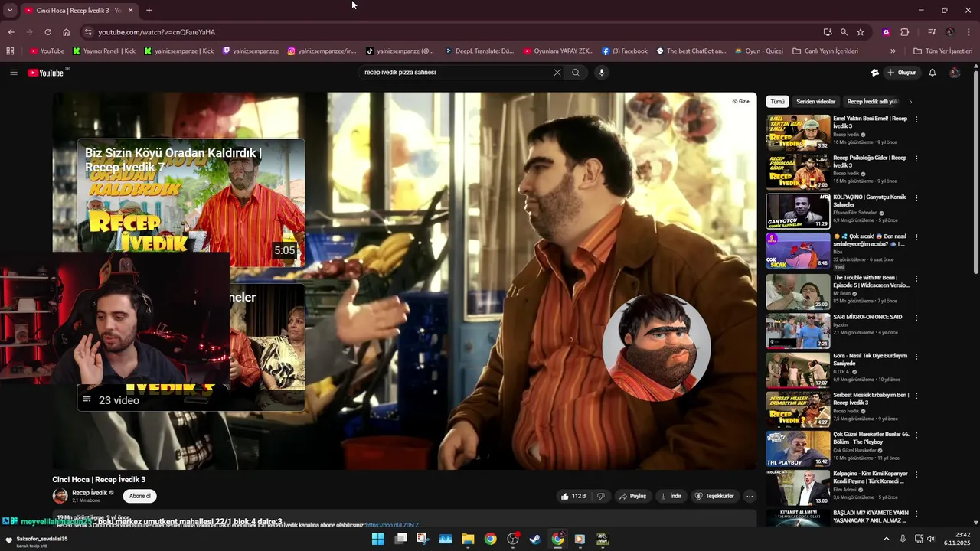
Task: Open the YouTube guide hamburger menu
Action: (13, 73)
